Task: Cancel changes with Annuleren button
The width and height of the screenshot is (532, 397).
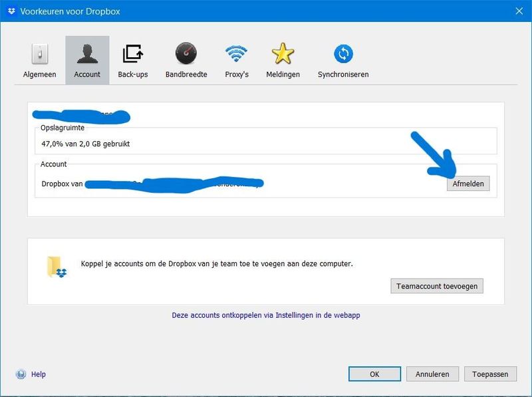Action: [432, 374]
